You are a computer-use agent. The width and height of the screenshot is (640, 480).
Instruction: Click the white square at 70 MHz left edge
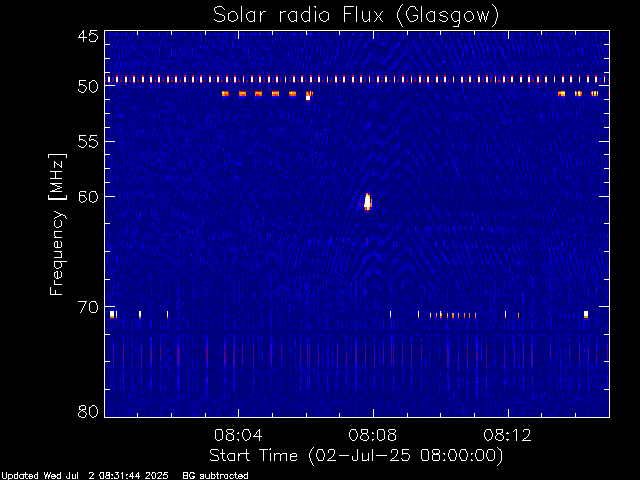pyautogui.click(x=112, y=314)
